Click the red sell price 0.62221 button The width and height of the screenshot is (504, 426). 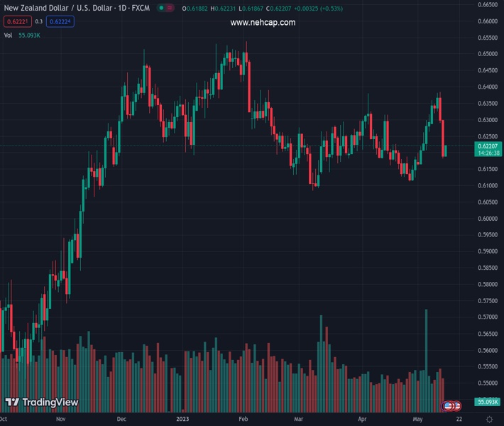tap(18, 21)
